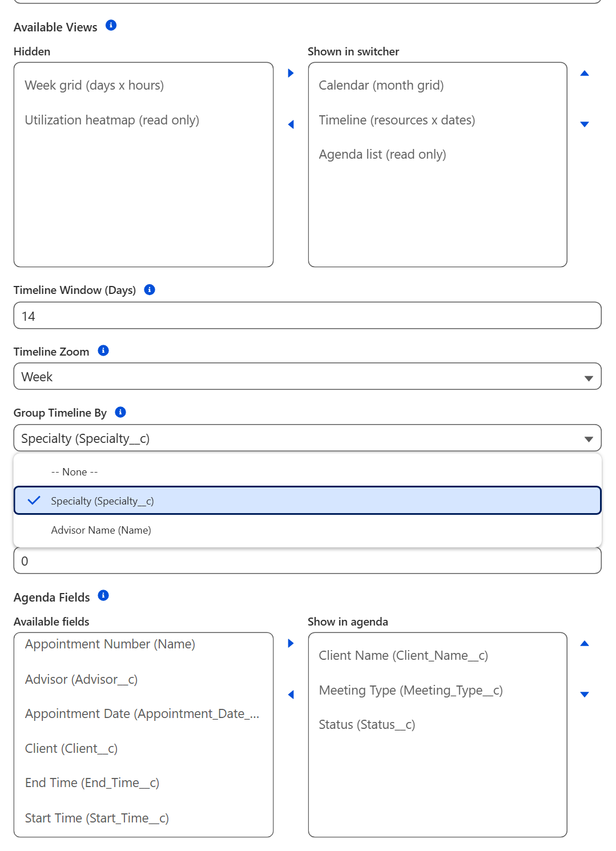Select the Advisor (Advisor__c) available field
Screen dimensions: 616x851
click(x=143, y=679)
